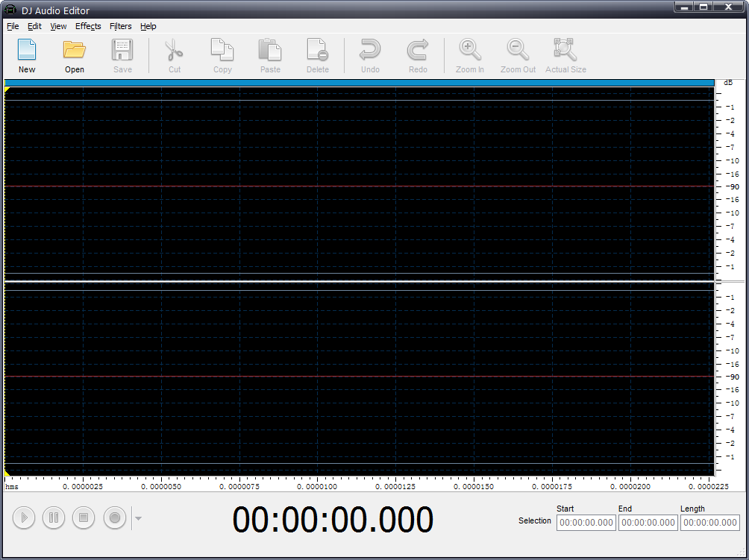Image resolution: width=749 pixels, height=560 pixels.
Task: Click the Copy toolbar icon
Action: 222,56
